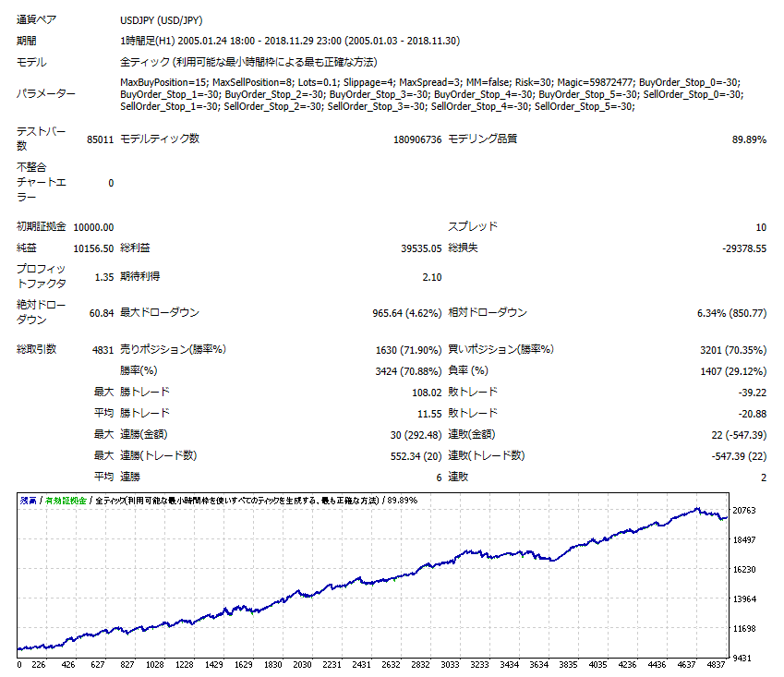Click the スプレッド label
This screenshot has width=784, height=677.
tap(473, 226)
